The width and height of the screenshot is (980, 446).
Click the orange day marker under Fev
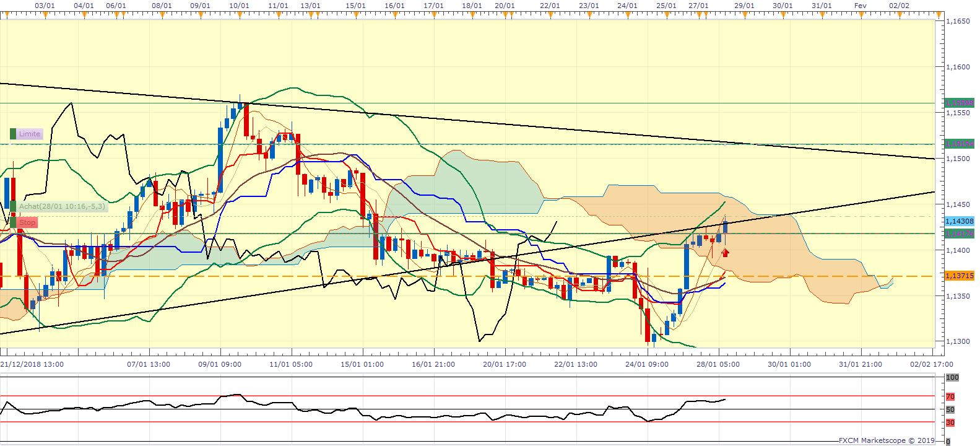pos(861,15)
